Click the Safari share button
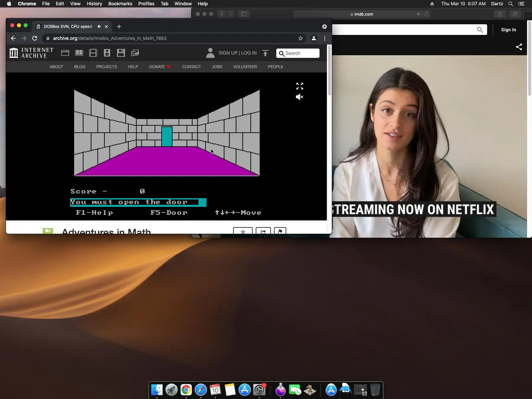532x399 pixels. point(500,14)
